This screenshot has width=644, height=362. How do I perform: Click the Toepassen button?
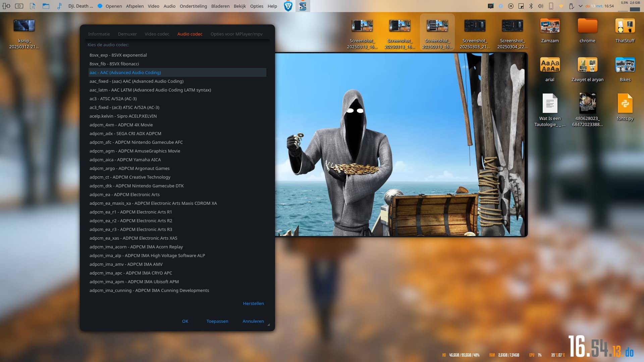(x=217, y=321)
